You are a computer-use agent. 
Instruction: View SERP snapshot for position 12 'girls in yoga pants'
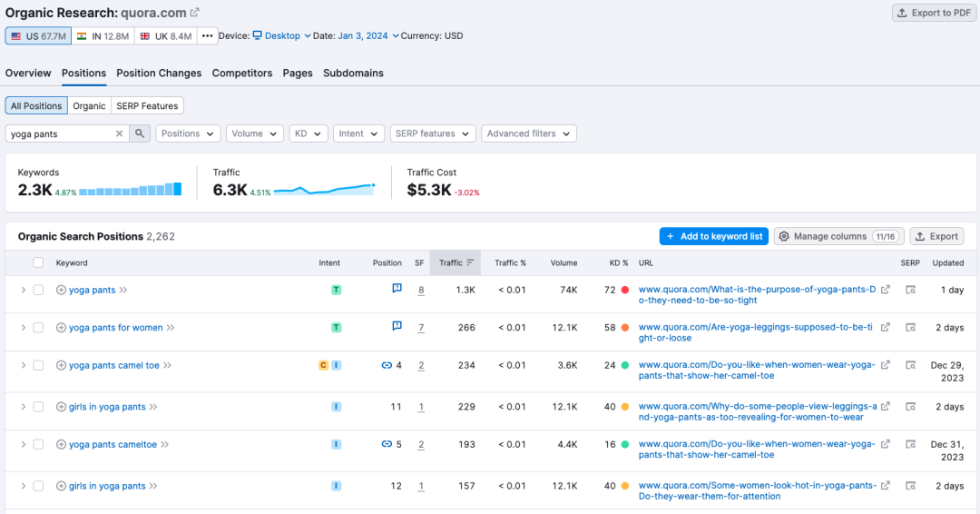(x=911, y=486)
